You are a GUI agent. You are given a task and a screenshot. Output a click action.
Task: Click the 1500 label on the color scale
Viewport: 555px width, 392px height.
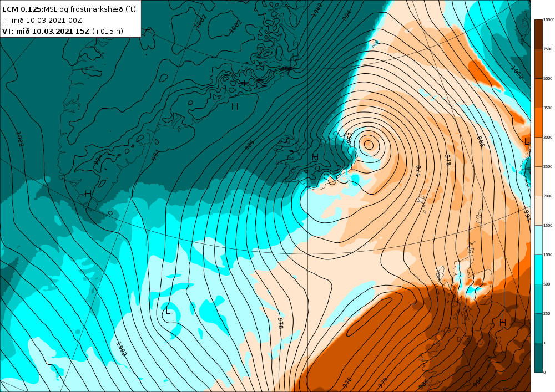coord(548,225)
